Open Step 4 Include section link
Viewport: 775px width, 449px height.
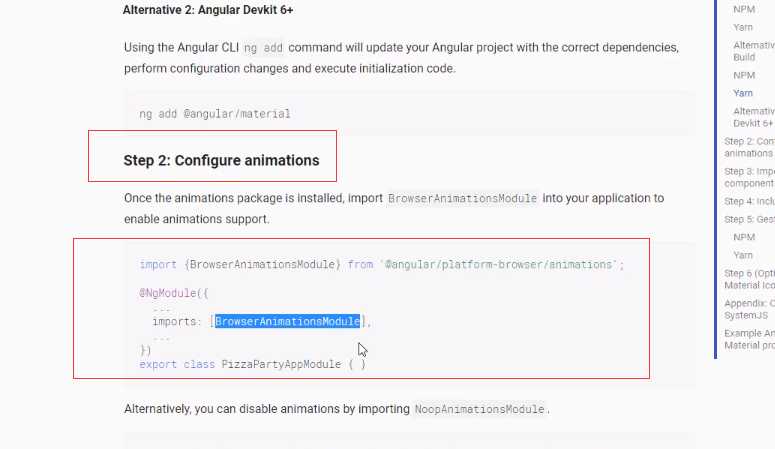pos(749,201)
